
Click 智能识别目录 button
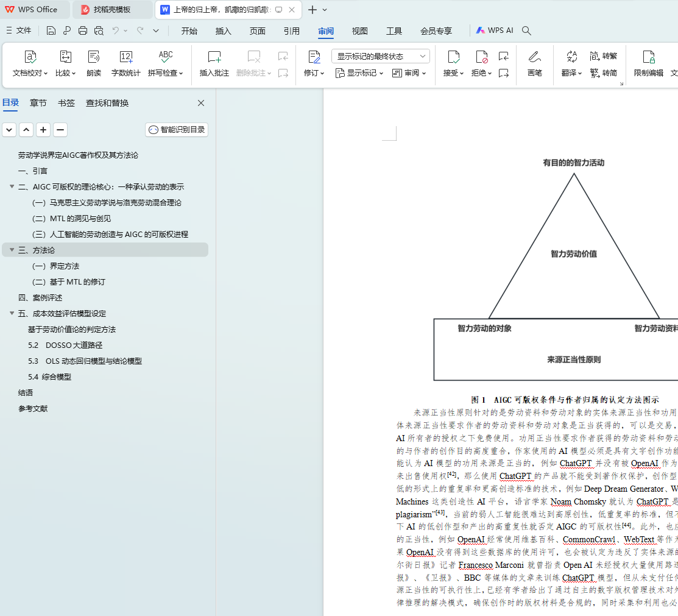pyautogui.click(x=177, y=130)
